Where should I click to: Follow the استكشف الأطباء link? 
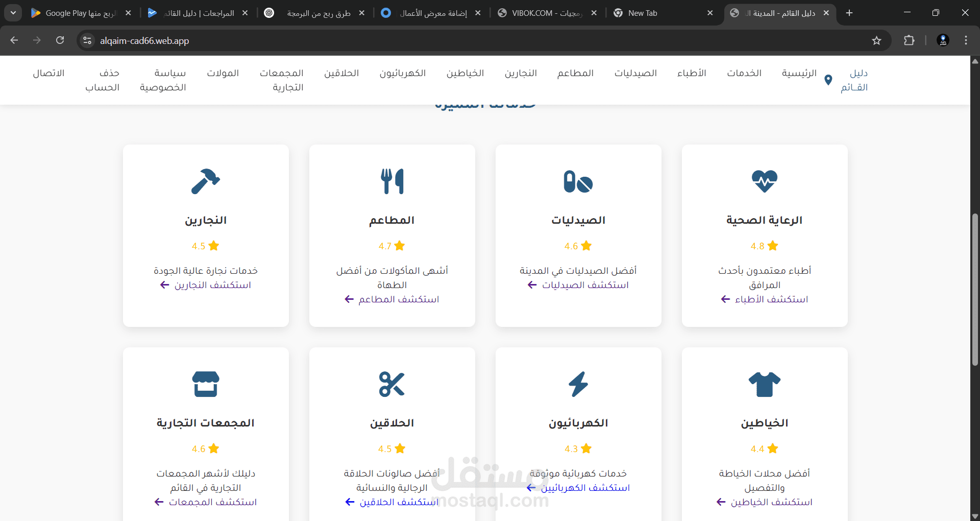coord(765,299)
